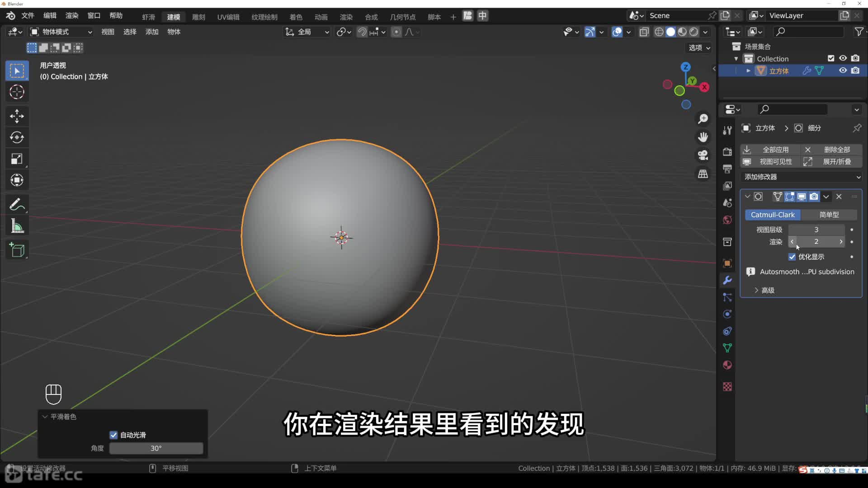Toggle snapping magnet icon
The height and width of the screenshot is (488, 868).
pyautogui.click(x=362, y=32)
